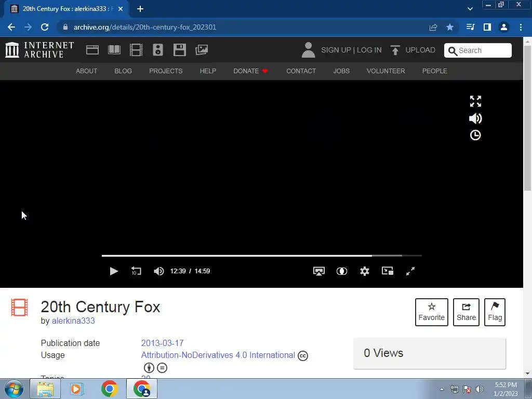Share this page from address bar

(x=433, y=27)
